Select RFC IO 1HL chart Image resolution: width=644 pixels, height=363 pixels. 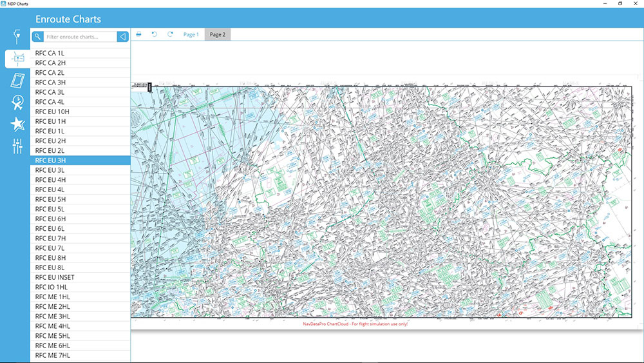click(80, 287)
